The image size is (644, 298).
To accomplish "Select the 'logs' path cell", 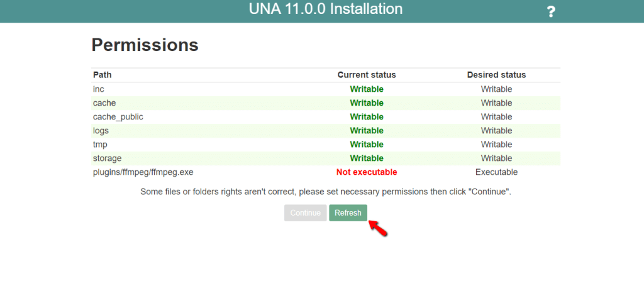I will pos(101,131).
